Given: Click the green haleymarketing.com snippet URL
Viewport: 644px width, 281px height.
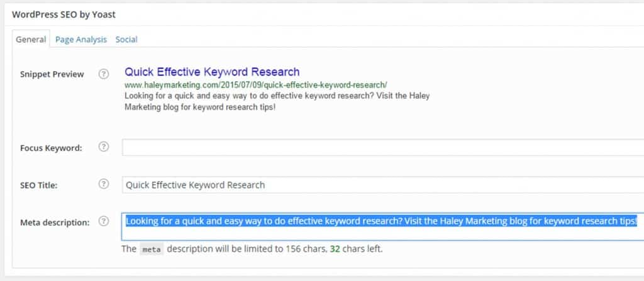Looking at the screenshot, I should tap(255, 85).
